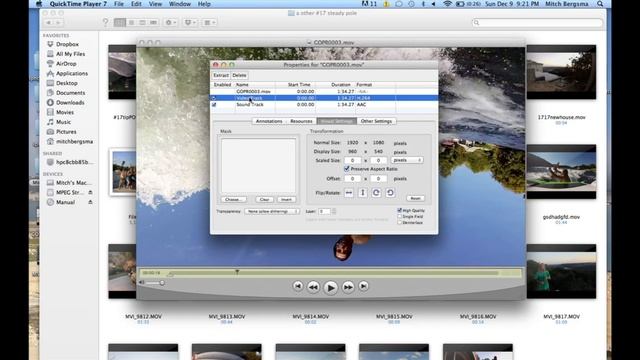The image size is (640, 360).
Task: Open Dropbox toolbar dropdown in Finder
Action: [x=191, y=22]
